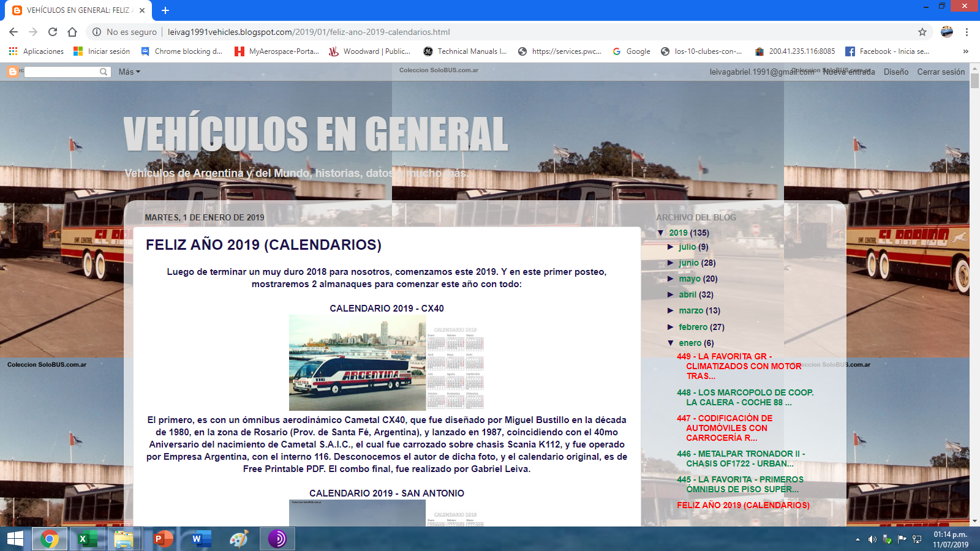Viewport: 980px width, 551px height.
Task: Open PowerPoint from the taskbar
Action: point(164,539)
